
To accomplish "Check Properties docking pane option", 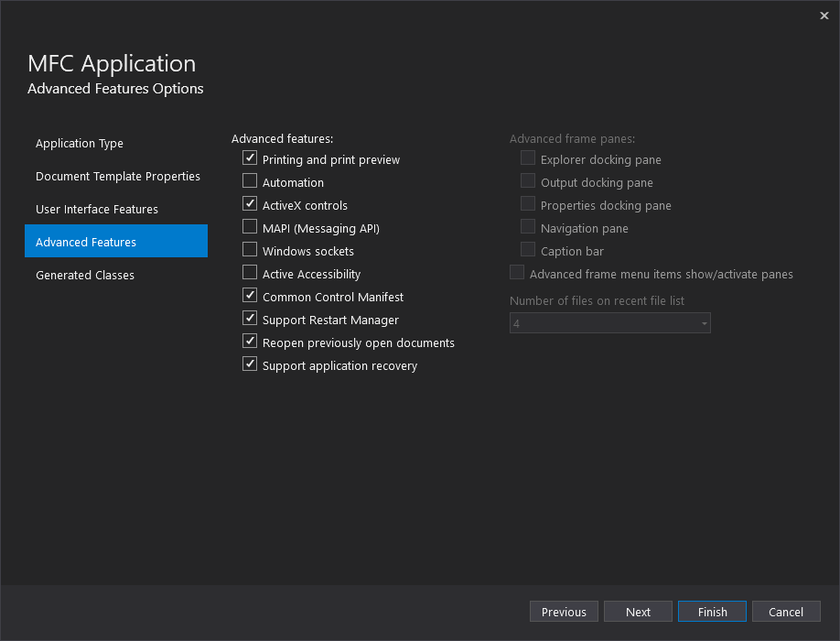I will 528,203.
